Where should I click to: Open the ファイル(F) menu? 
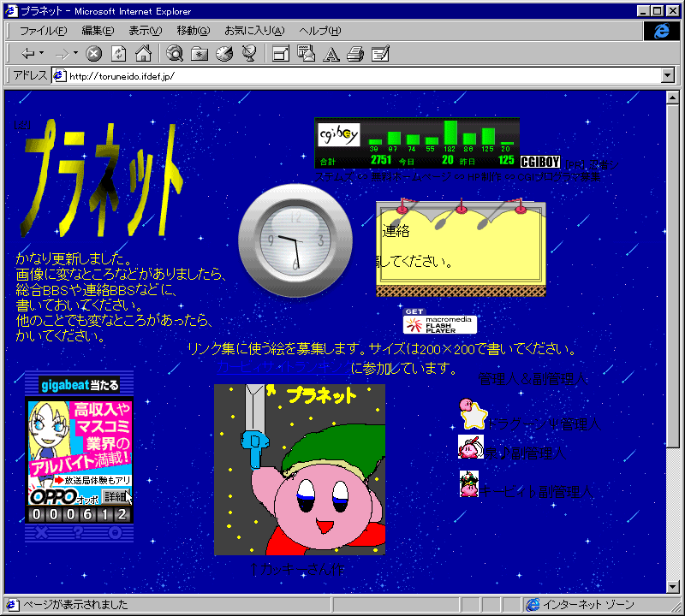pos(44,31)
